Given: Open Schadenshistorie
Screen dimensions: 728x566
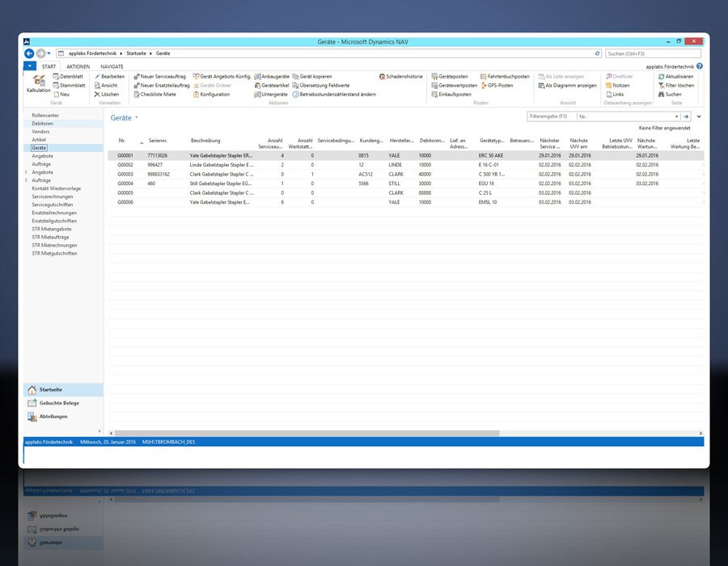Looking at the screenshot, I should point(400,77).
